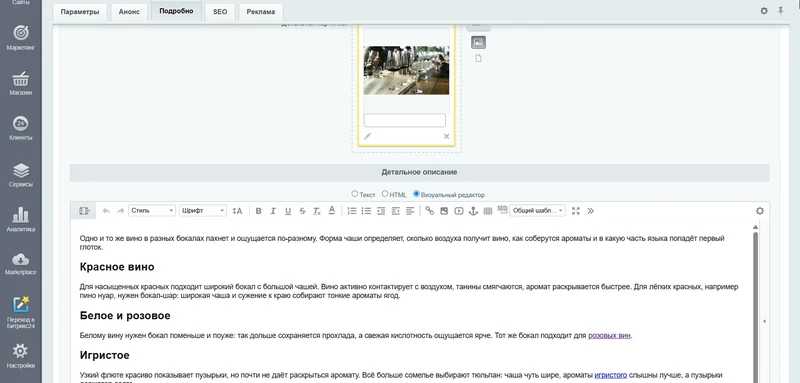Viewport: 800px width, 383px height.
Task: Select the Визуальный редактор radio button
Action: [416, 194]
